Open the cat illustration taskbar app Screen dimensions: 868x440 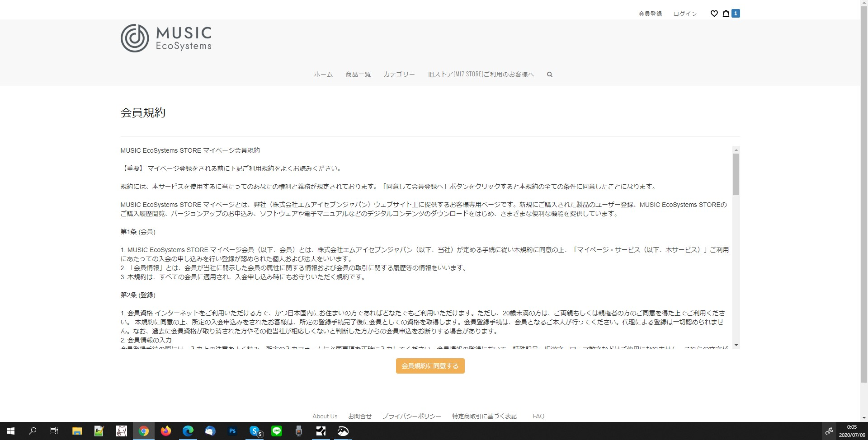tap(122, 431)
